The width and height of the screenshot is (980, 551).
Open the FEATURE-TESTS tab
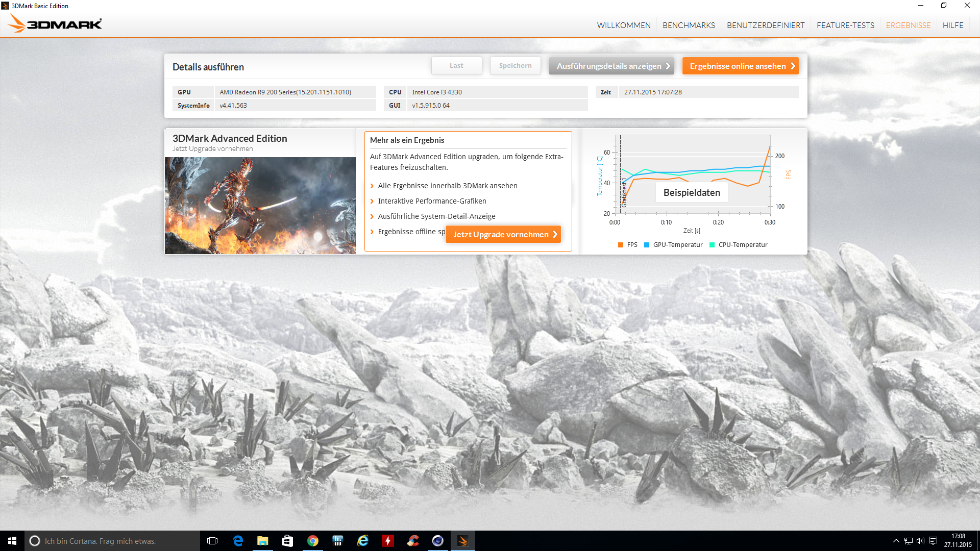click(845, 26)
